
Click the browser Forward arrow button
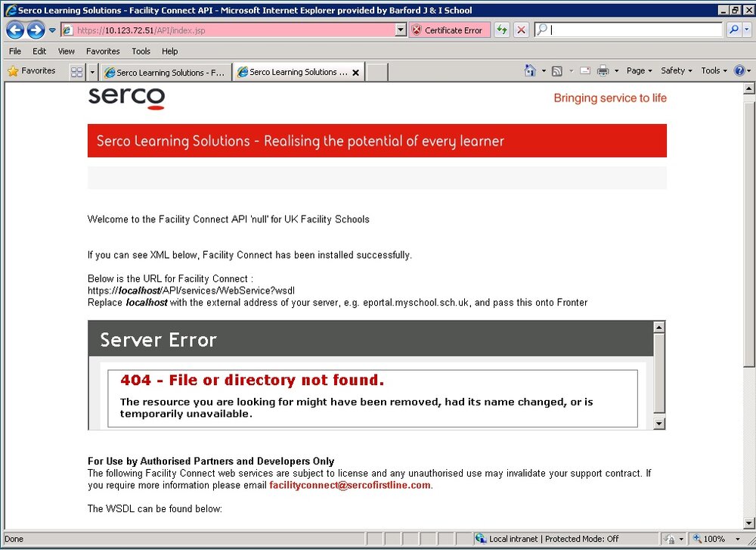(36, 30)
